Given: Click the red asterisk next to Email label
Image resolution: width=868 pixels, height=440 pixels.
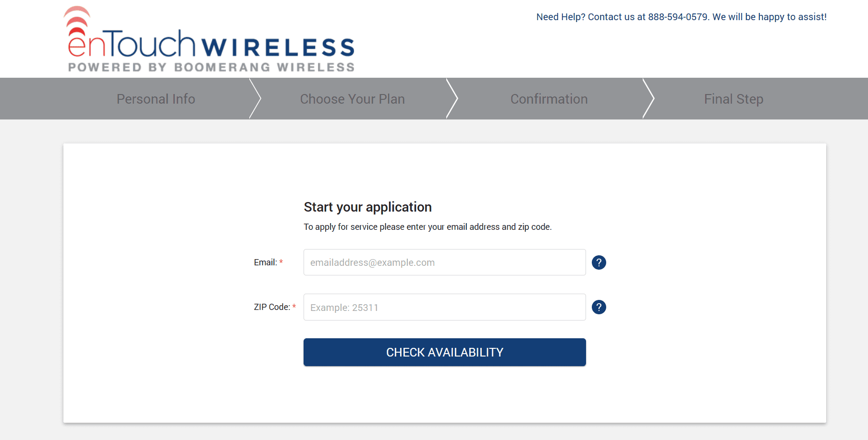Looking at the screenshot, I should click(281, 262).
